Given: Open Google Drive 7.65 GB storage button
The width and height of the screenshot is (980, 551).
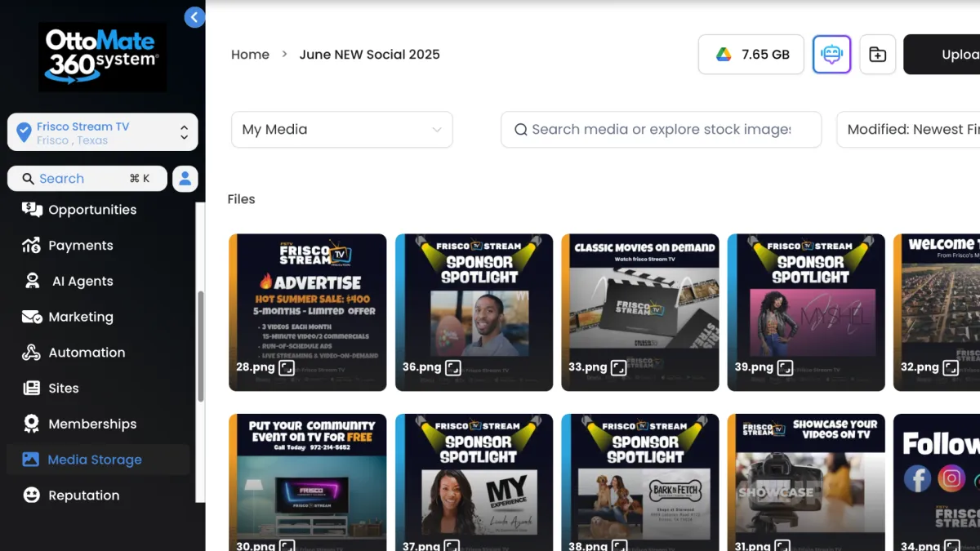Looking at the screenshot, I should [751, 55].
